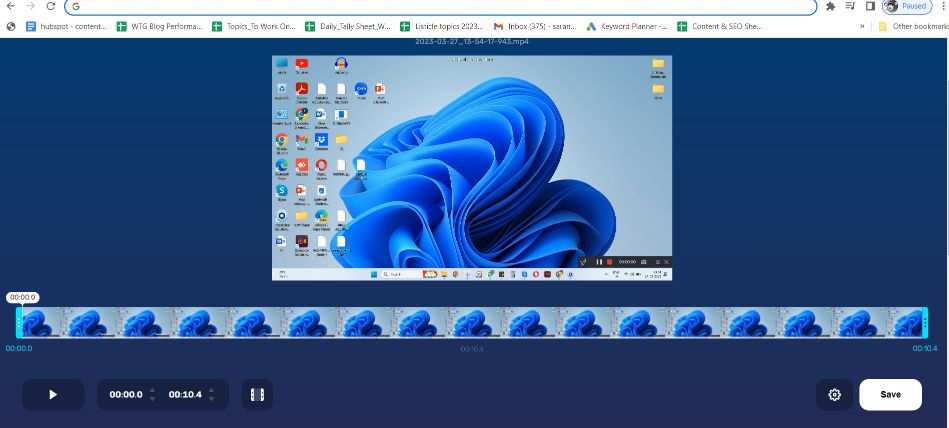
Task: Open the WTG Blog Performa bookmark
Action: point(158,26)
